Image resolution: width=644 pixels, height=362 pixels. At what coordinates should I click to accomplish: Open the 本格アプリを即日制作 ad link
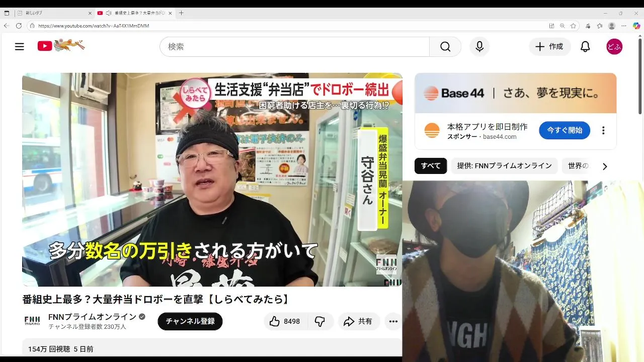click(x=487, y=127)
